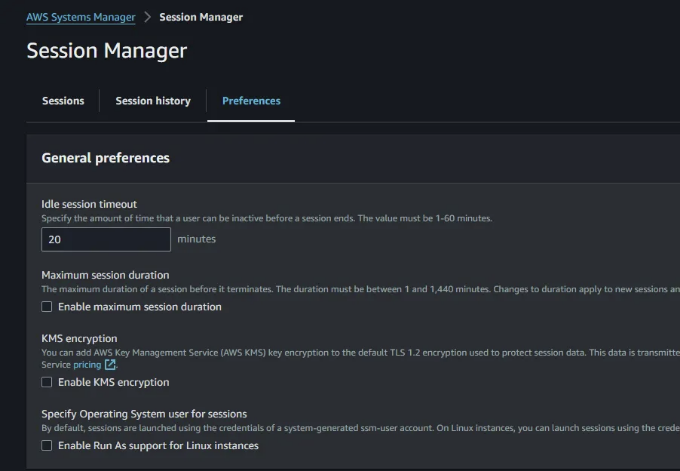The width and height of the screenshot is (680, 471).
Task: Click the Maximum session duration label
Action: (105, 275)
